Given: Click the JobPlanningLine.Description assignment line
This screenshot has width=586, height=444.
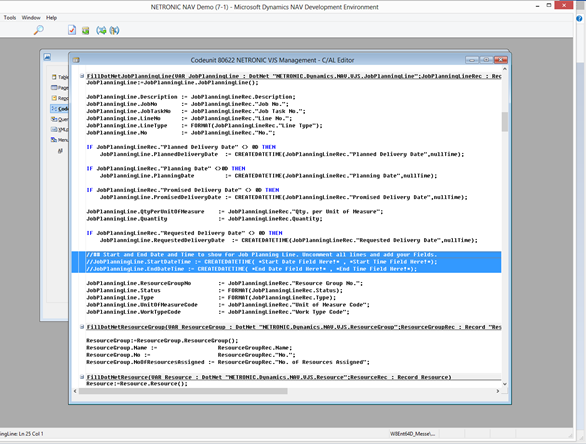Looking at the screenshot, I should (x=191, y=97).
